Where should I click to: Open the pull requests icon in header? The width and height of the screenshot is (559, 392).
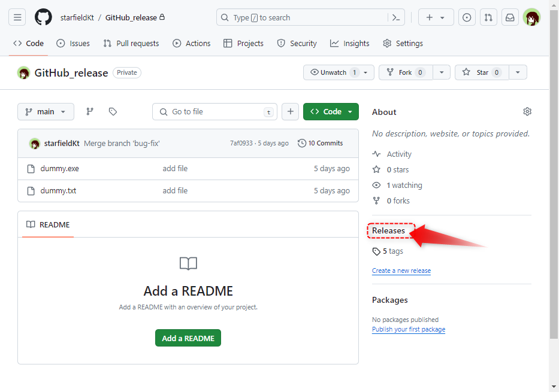(488, 17)
